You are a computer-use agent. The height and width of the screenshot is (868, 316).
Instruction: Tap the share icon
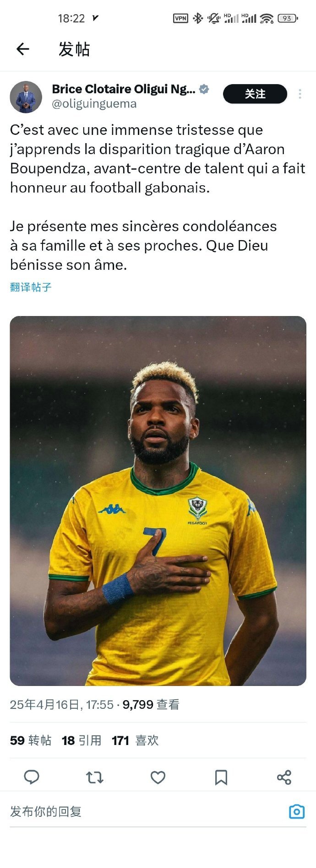point(284,777)
